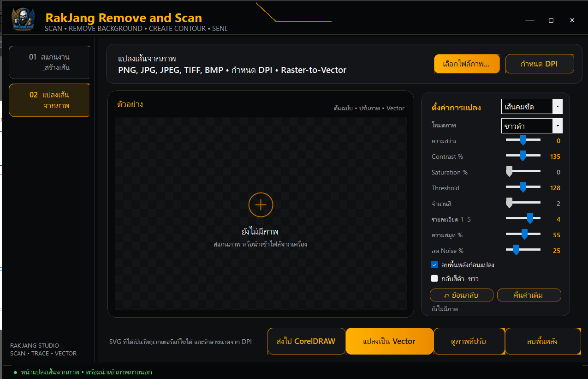Click the ความสว่าง slider handle
Screen dimensions: 588x379
523,140
